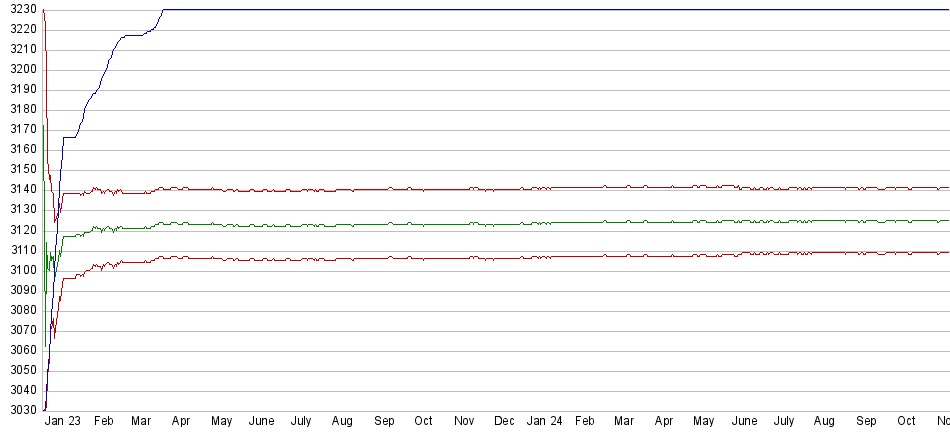Select the first July x-axis label
The width and height of the screenshot is (950, 435).
click(x=303, y=422)
